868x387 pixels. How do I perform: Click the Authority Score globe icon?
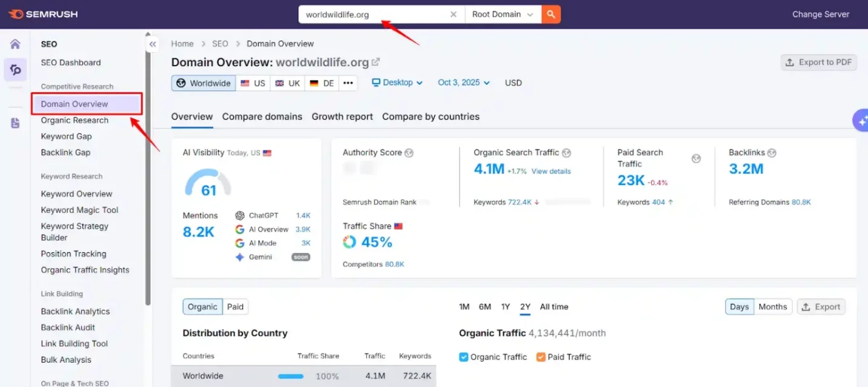[409, 153]
